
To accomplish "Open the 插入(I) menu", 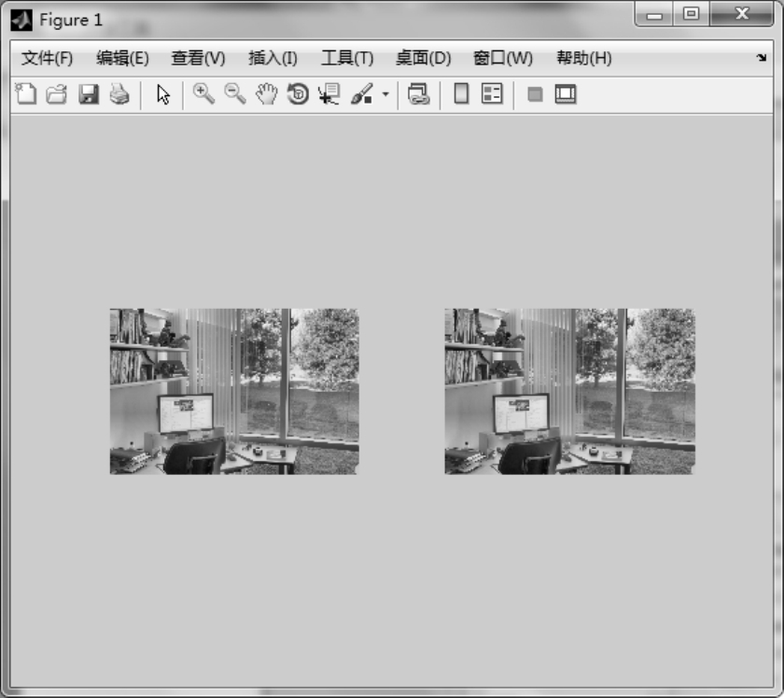I will pos(273,58).
